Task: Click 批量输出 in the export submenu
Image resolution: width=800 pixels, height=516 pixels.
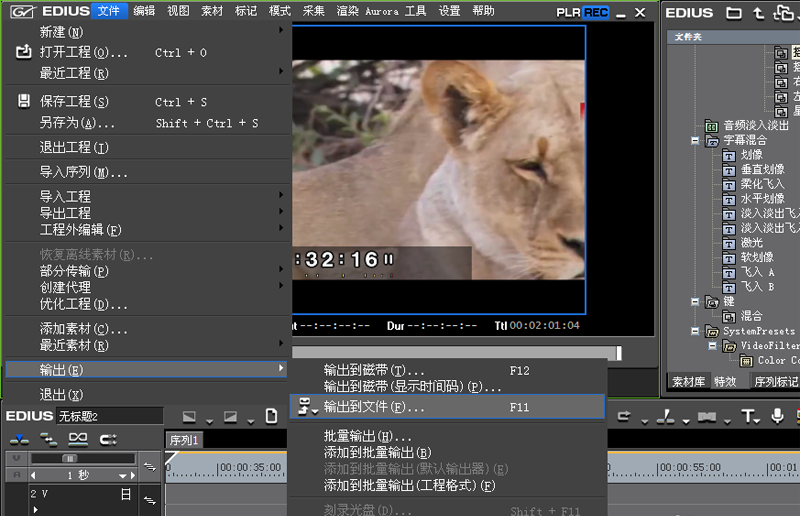Action: [x=368, y=437]
